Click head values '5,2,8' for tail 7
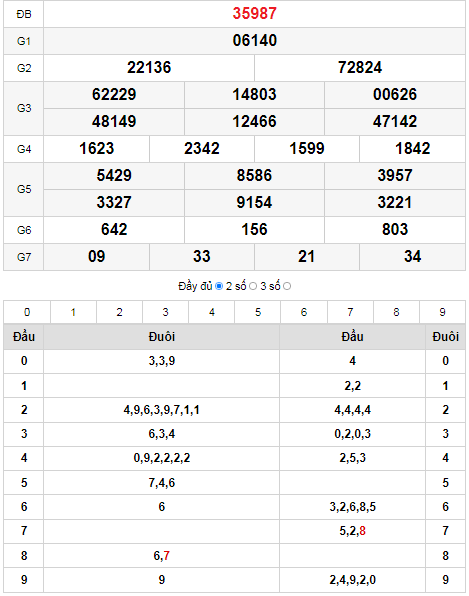This screenshot has width=469, height=596. pyautogui.click(x=352, y=531)
